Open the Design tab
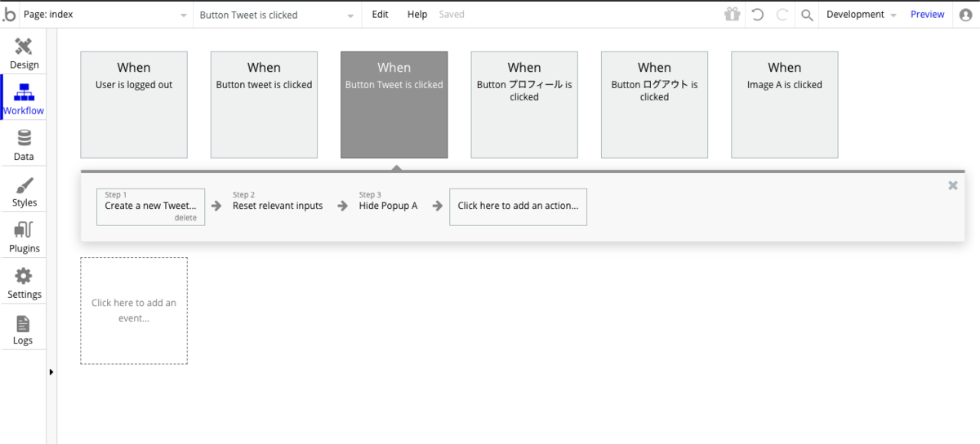Image resolution: width=980 pixels, height=444 pixels. 24,54
